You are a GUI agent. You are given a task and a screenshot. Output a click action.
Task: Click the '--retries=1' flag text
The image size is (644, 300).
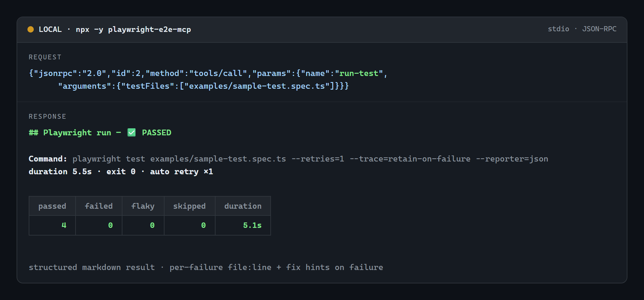pos(318,159)
